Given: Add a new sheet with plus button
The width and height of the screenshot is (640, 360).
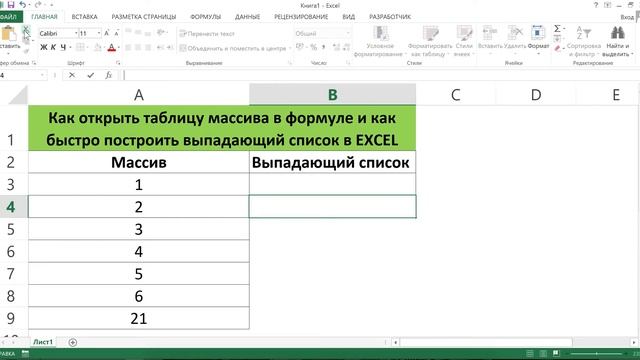Looking at the screenshot, I should point(73,342).
